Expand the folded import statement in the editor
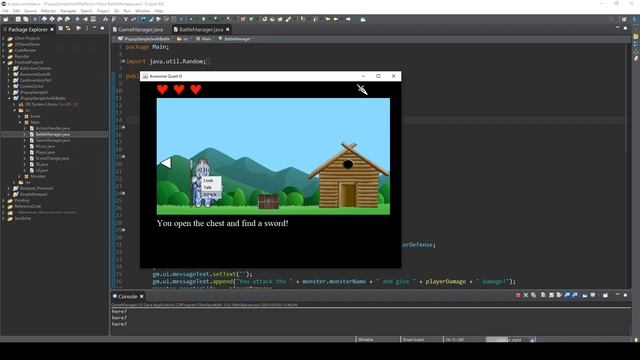640x360 pixels. [123, 61]
